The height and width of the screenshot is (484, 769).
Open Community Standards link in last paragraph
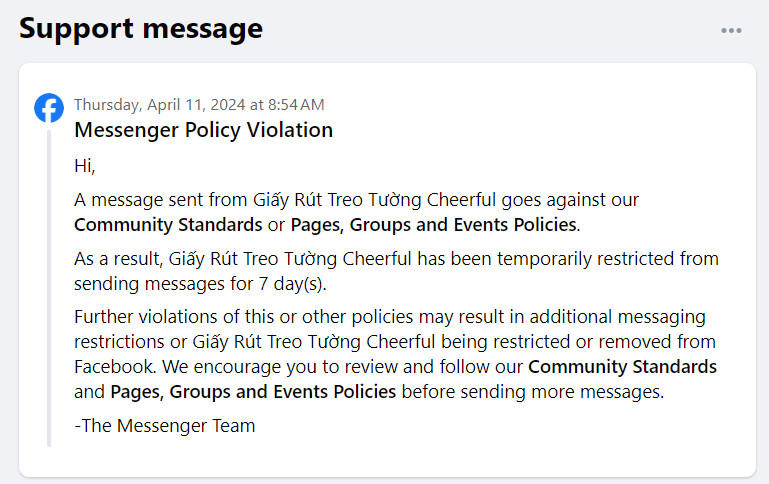click(x=622, y=367)
